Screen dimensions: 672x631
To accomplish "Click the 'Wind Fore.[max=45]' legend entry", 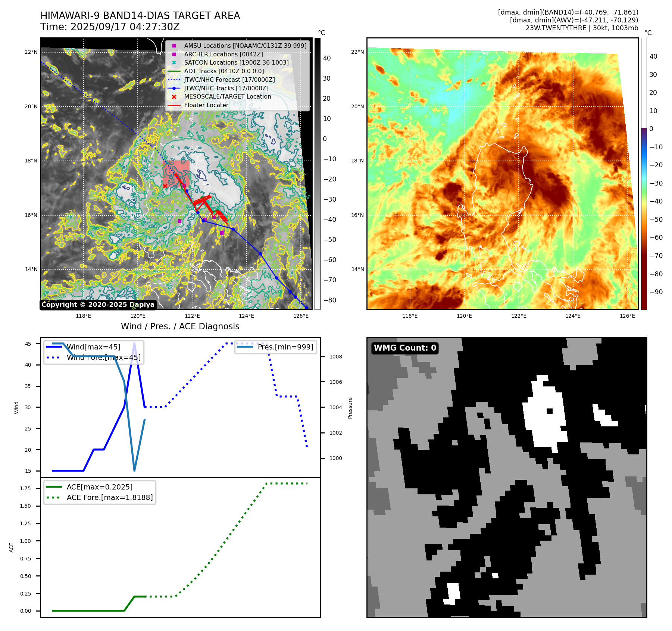I will point(93,357).
